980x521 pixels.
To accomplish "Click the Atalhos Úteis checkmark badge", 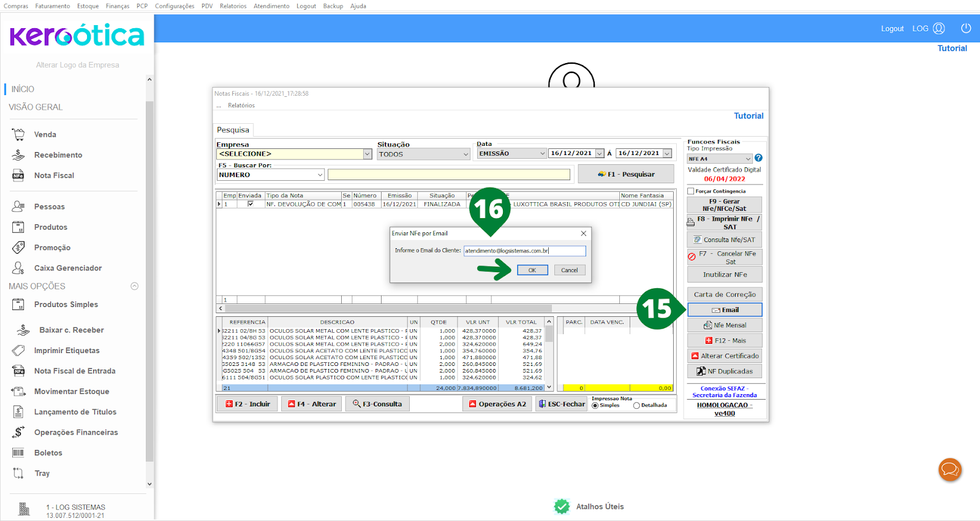I will (562, 506).
